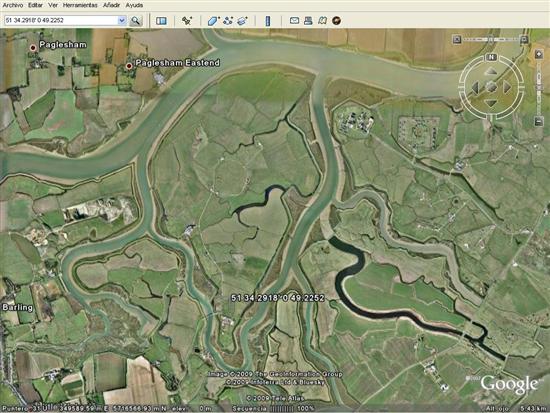Select the ruler measuring tool
This screenshot has height=413, width=550.
click(268, 21)
